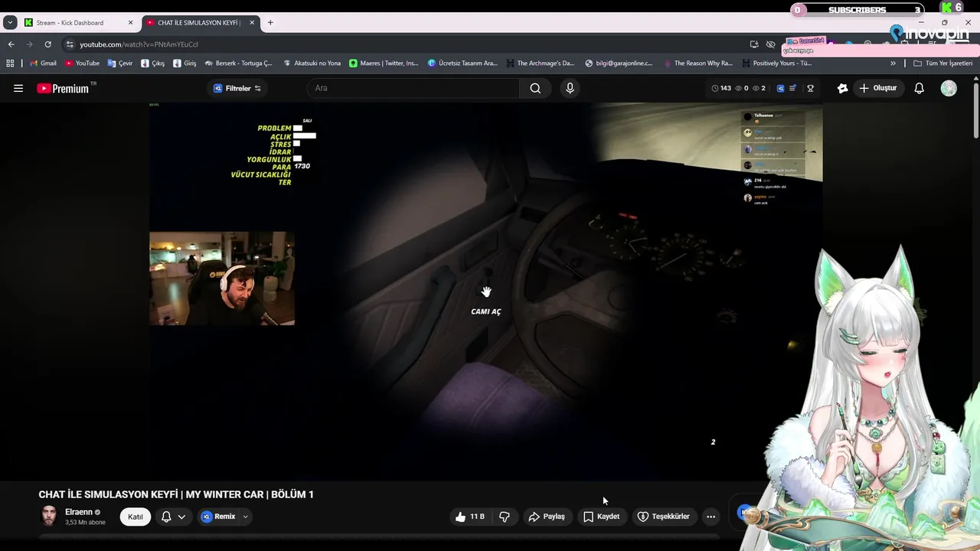
Task: Save video with Kaydet button
Action: [601, 517]
